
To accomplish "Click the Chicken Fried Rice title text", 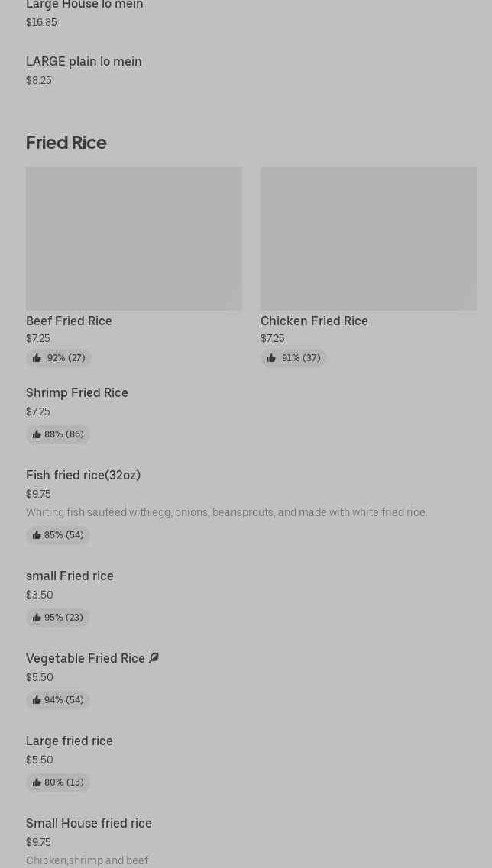I will (314, 321).
